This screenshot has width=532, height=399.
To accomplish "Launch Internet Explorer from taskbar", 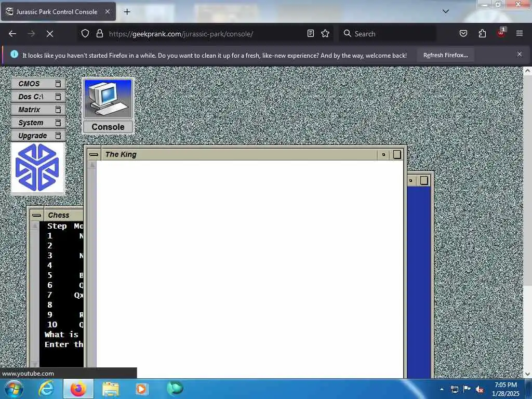I will pyautogui.click(x=46, y=389).
